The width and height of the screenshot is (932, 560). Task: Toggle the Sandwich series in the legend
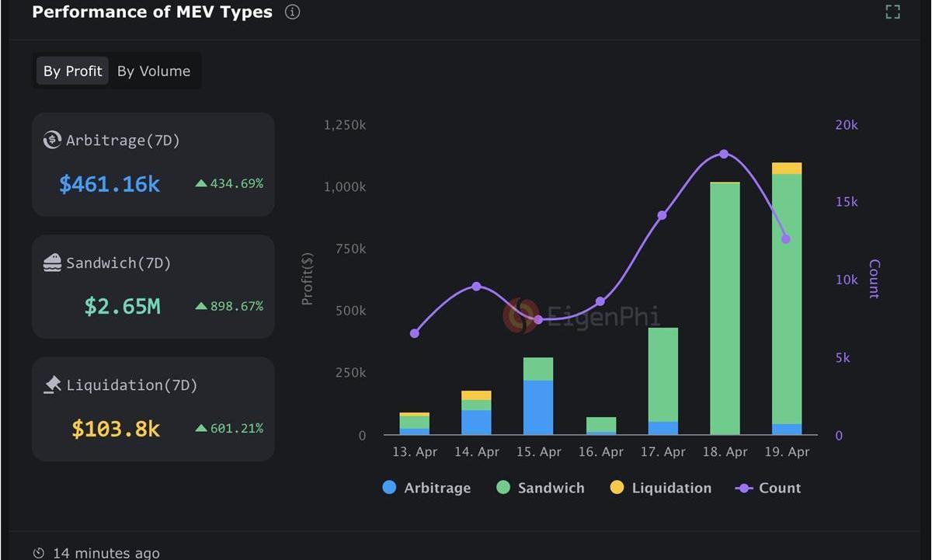click(540, 488)
